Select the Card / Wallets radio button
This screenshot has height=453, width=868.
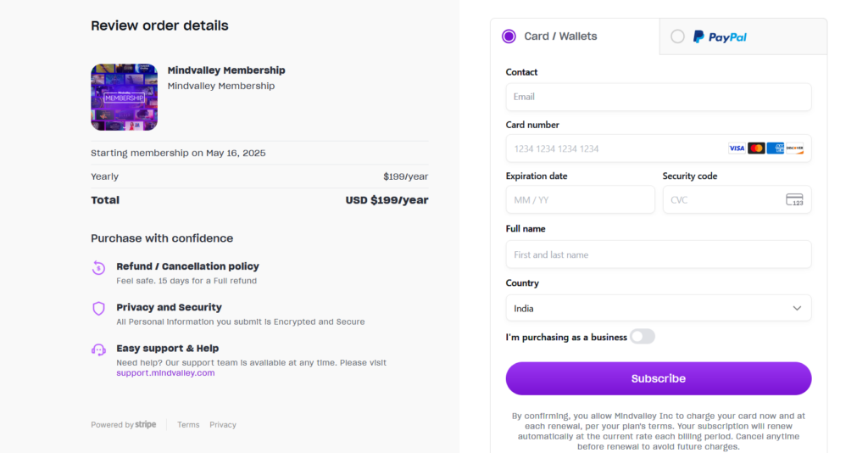[509, 36]
